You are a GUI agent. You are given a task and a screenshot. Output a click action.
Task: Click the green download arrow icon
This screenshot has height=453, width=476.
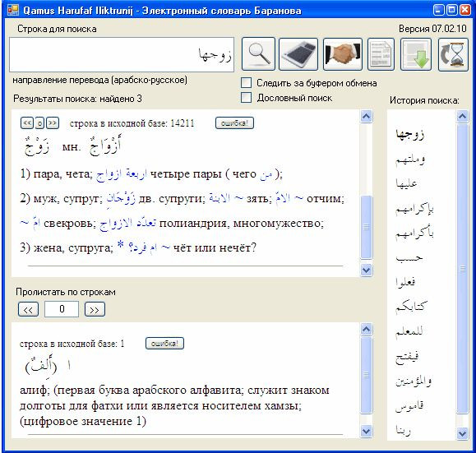416,54
